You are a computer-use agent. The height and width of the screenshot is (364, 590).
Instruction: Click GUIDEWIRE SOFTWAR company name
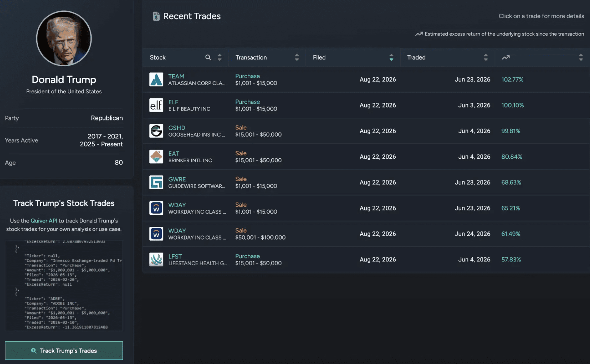click(197, 186)
